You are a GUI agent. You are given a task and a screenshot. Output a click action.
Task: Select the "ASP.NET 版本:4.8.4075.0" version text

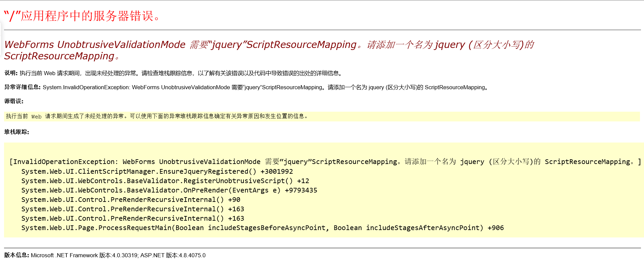[x=173, y=255]
